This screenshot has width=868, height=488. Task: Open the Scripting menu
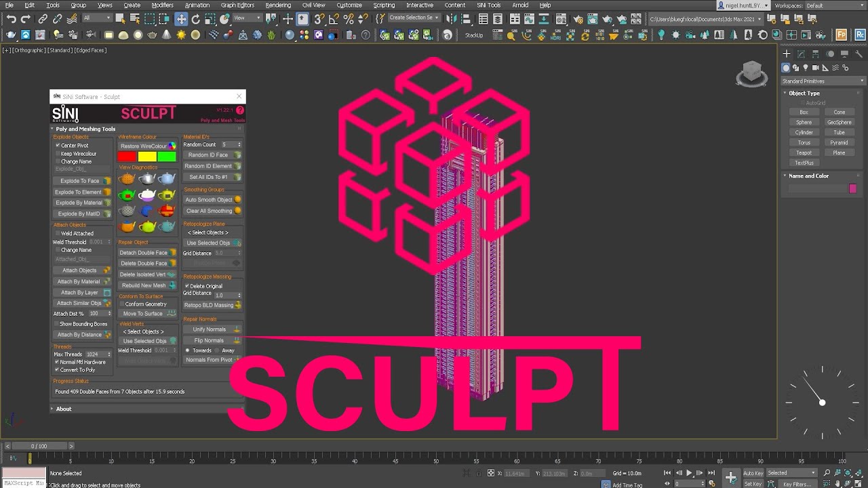click(x=384, y=5)
